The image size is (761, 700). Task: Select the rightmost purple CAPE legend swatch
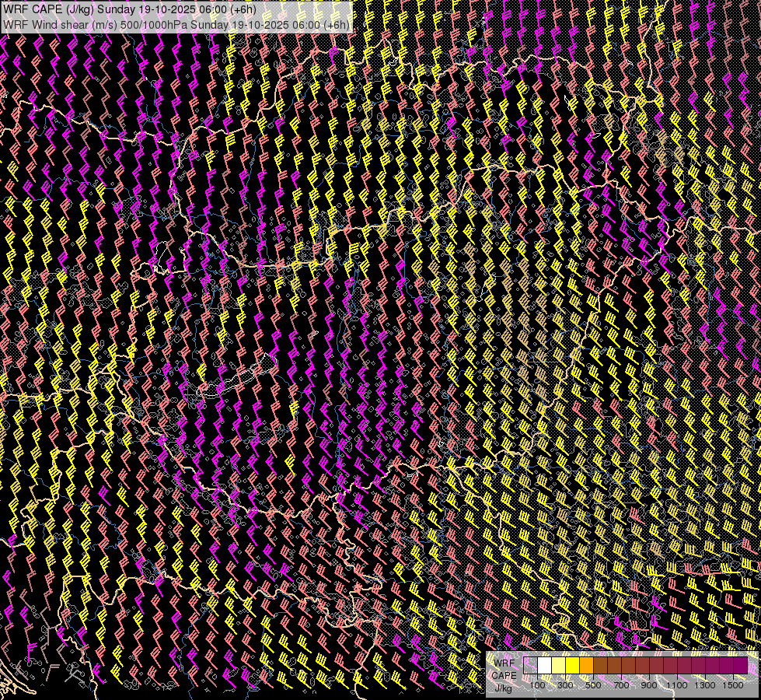click(740, 666)
